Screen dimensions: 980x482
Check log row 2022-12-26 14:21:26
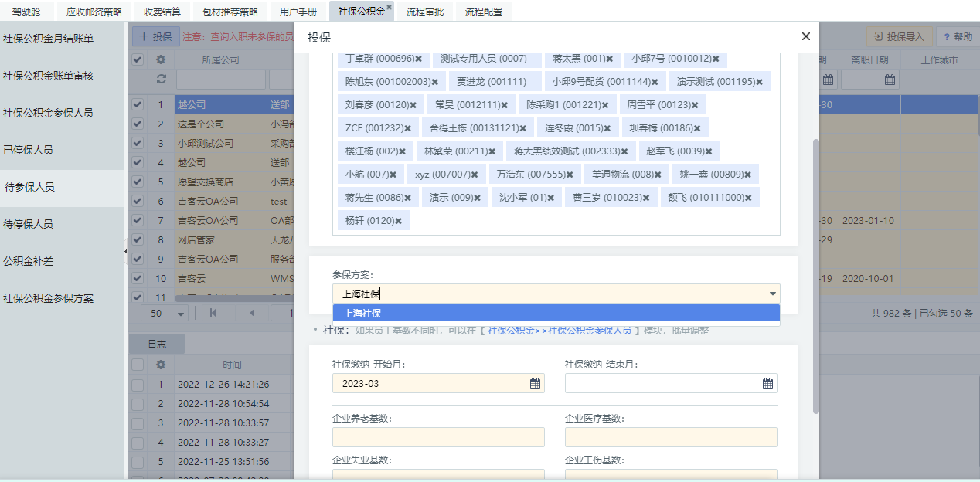pos(137,384)
